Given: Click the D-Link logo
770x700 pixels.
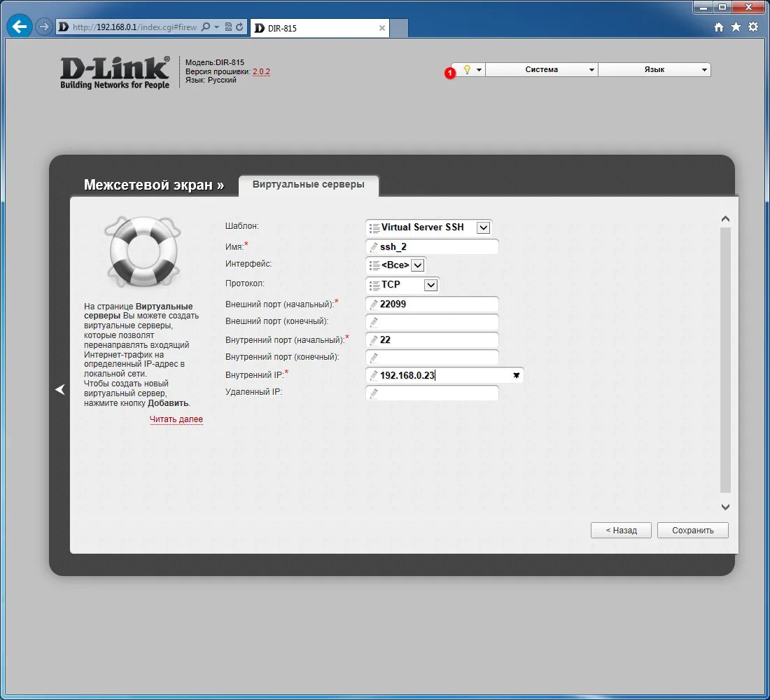Looking at the screenshot, I should coord(115,72).
